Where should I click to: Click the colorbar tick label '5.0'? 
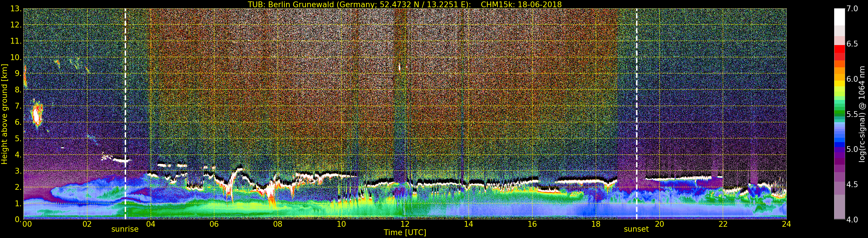pos(852,149)
